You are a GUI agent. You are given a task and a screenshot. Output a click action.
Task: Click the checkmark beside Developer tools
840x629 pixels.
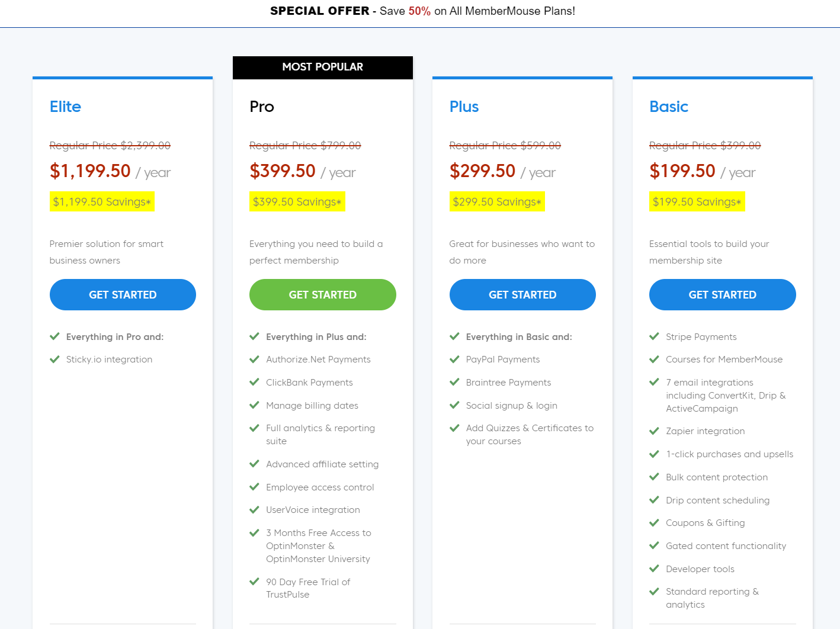[654, 569]
